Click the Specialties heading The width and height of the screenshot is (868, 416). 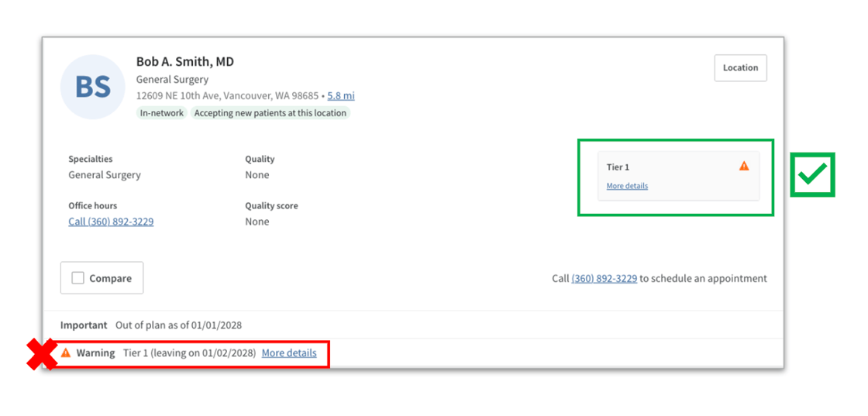90,160
